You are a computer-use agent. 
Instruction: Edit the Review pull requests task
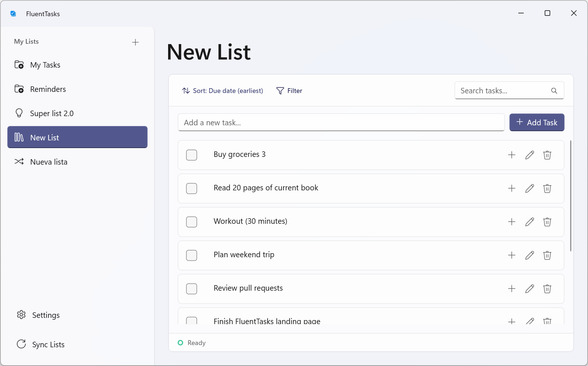click(x=529, y=289)
